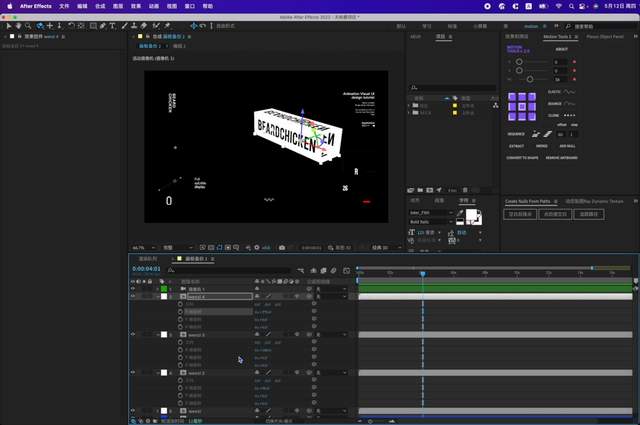The height and width of the screenshot is (425, 640).
Task: Collapse the word 3 layer properties
Action: pyautogui.click(x=158, y=334)
